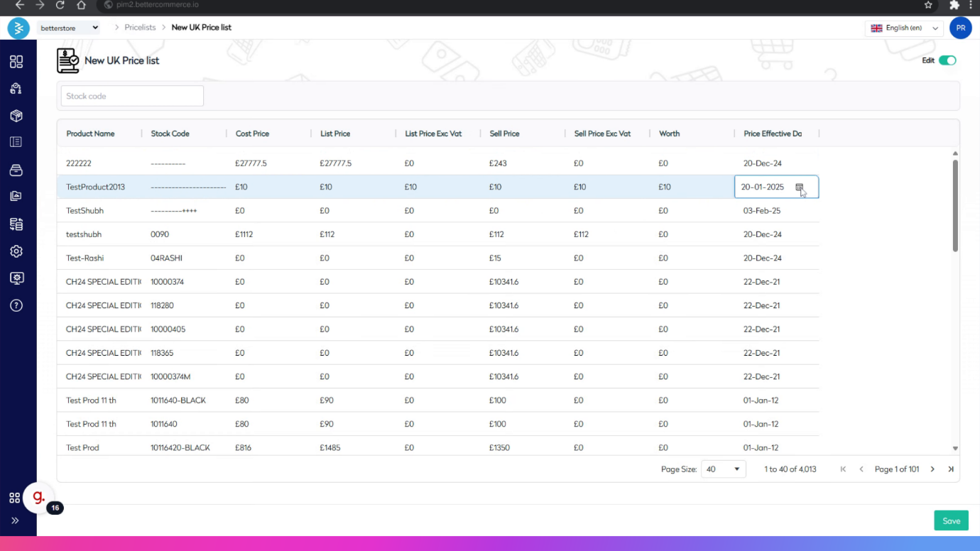Navigate to Pricelists breadcrumb
This screenshot has height=551, width=980.
click(x=140, y=28)
